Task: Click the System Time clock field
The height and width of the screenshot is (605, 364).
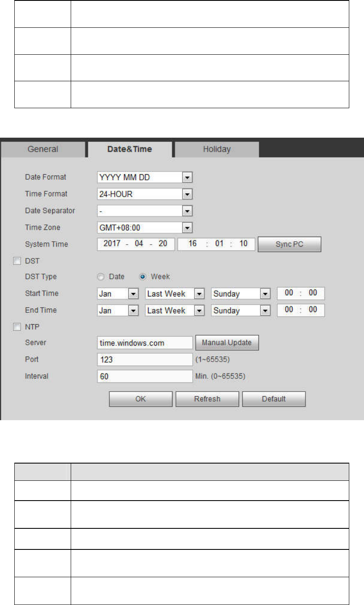Action: point(216,244)
